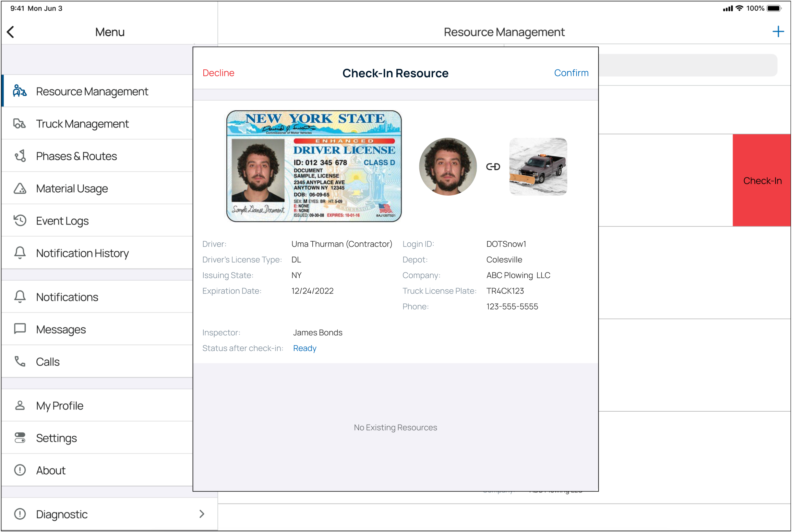Select the Phases & Routes icon
Image resolution: width=792 pixels, height=532 pixels.
coord(20,156)
